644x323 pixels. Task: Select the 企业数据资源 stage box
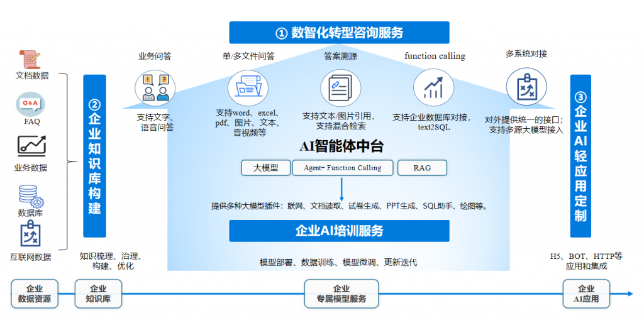[x=35, y=294]
